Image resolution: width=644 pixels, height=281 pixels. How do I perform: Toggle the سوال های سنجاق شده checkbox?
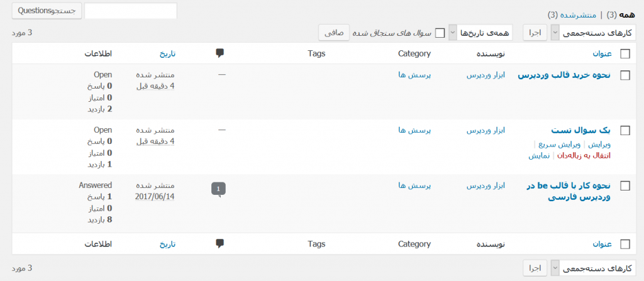pyautogui.click(x=440, y=33)
